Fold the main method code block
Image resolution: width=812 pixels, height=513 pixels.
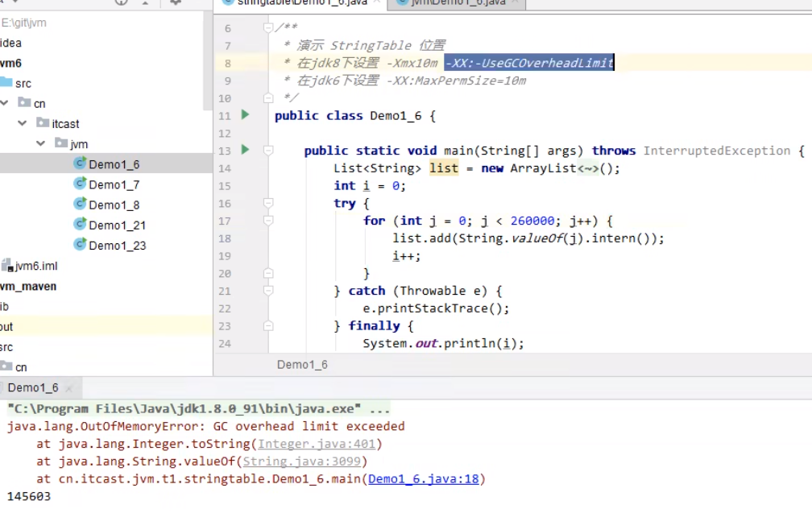pos(268,151)
